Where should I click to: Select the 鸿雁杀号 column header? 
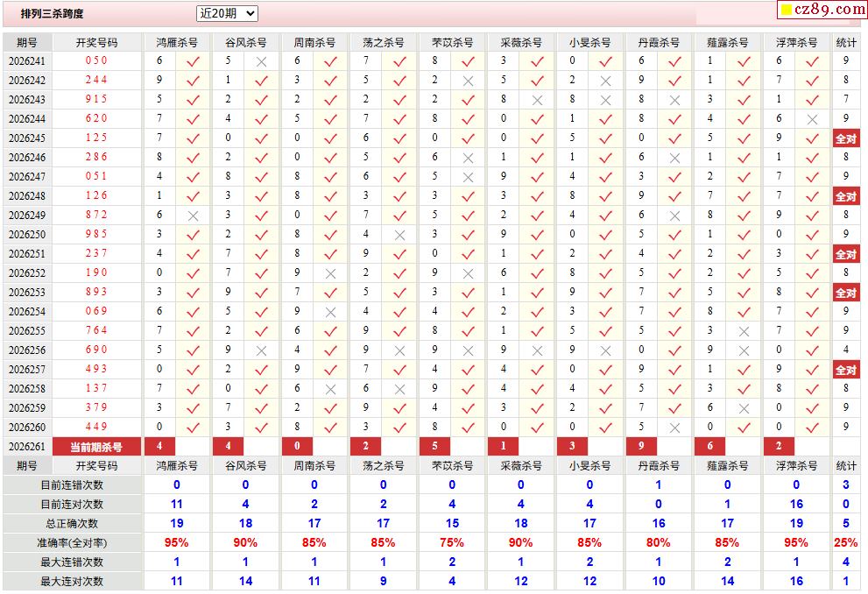(x=177, y=43)
